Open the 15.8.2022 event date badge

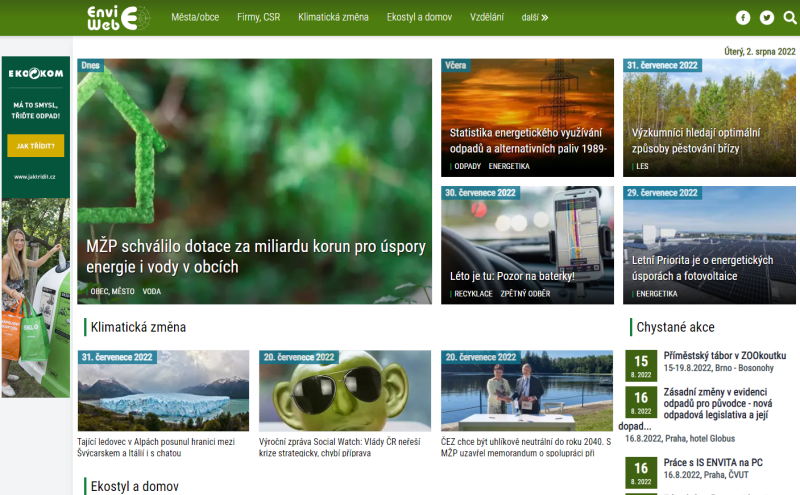tap(640, 366)
